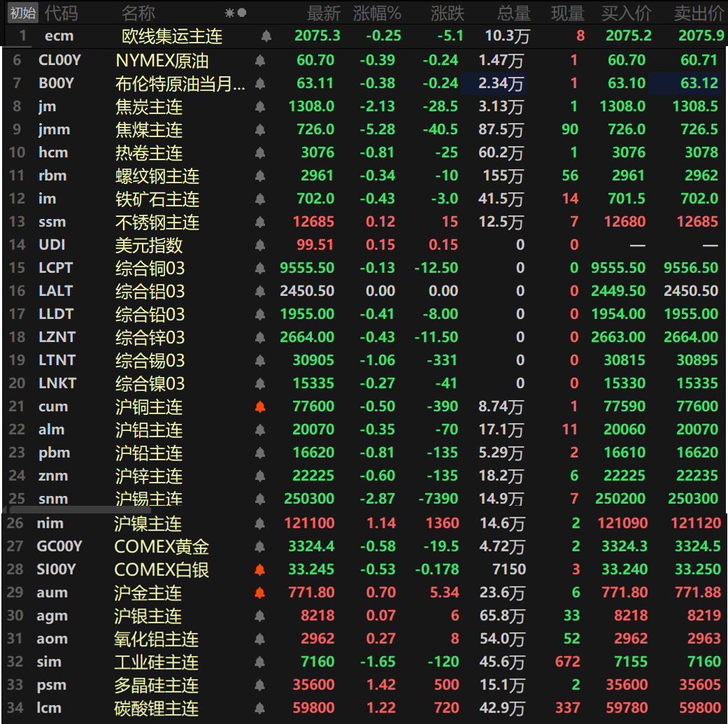Sort by the 涨幅% column header
This screenshot has width=728, height=724.
coord(377,13)
